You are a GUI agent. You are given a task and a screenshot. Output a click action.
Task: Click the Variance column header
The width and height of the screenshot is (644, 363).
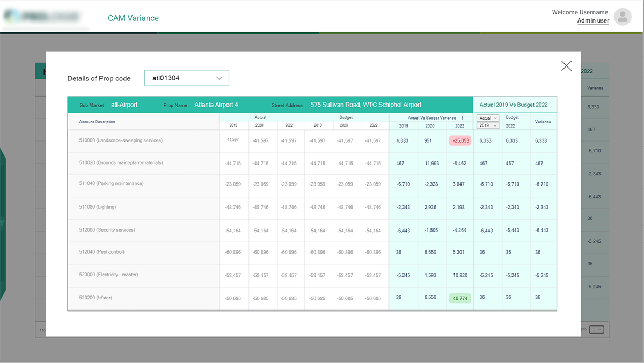pyautogui.click(x=543, y=122)
